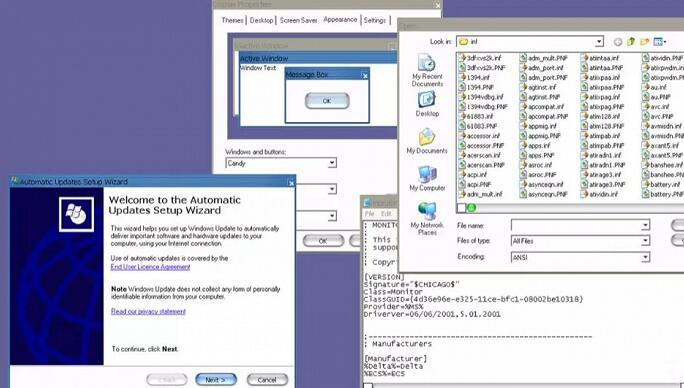The width and height of the screenshot is (684, 388).
Task: Open the Views menu icon
Action: point(660,41)
